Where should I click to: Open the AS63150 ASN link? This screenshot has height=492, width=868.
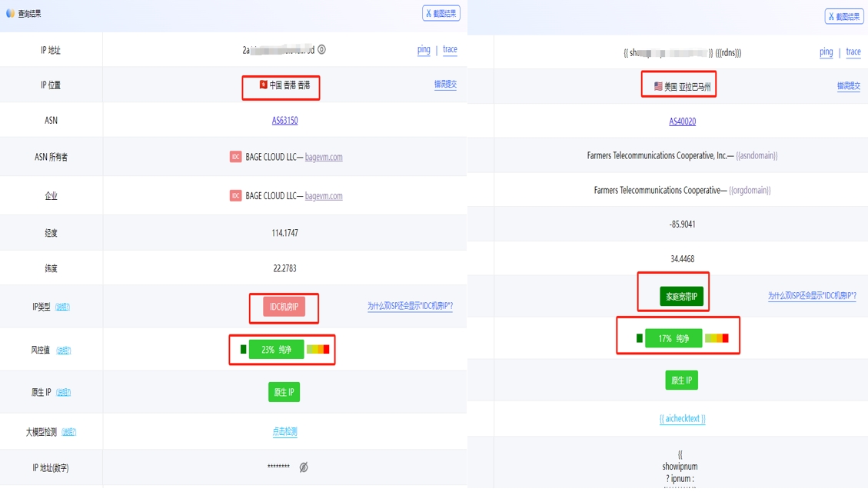[x=284, y=121]
